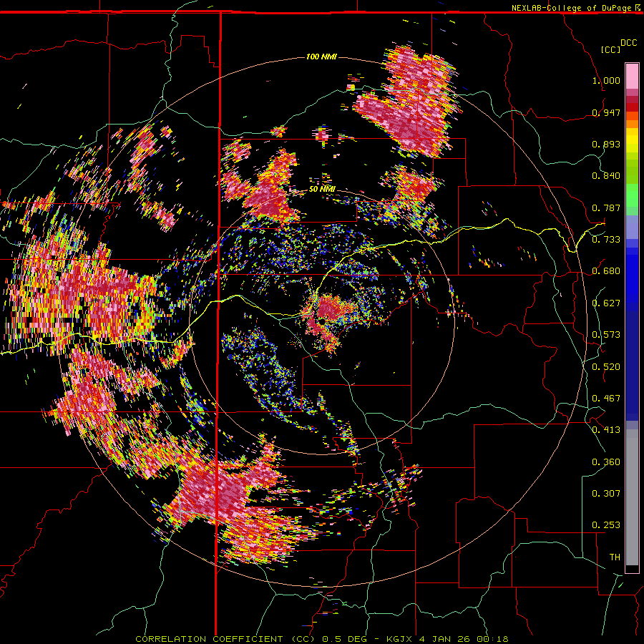Viewport: 644px width, 644px height.
Task: Click the CORRELATION COEFFICIENT (CC) caption text
Action: (x=225, y=639)
